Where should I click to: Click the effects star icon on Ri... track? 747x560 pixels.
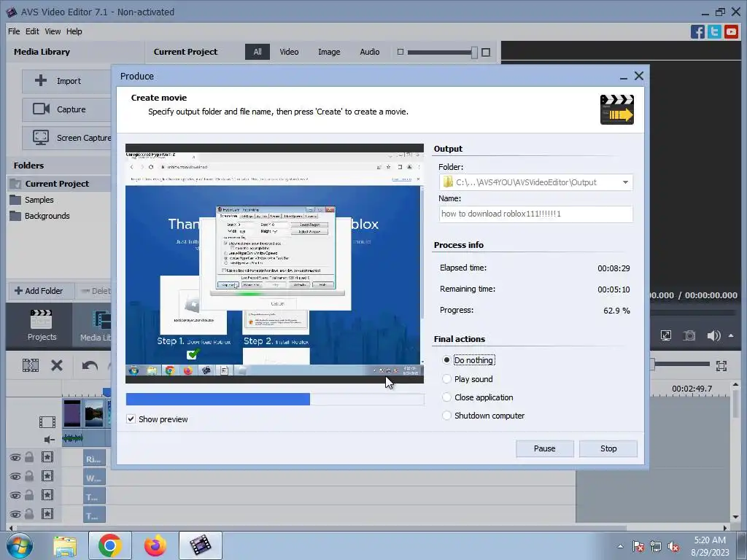point(47,458)
